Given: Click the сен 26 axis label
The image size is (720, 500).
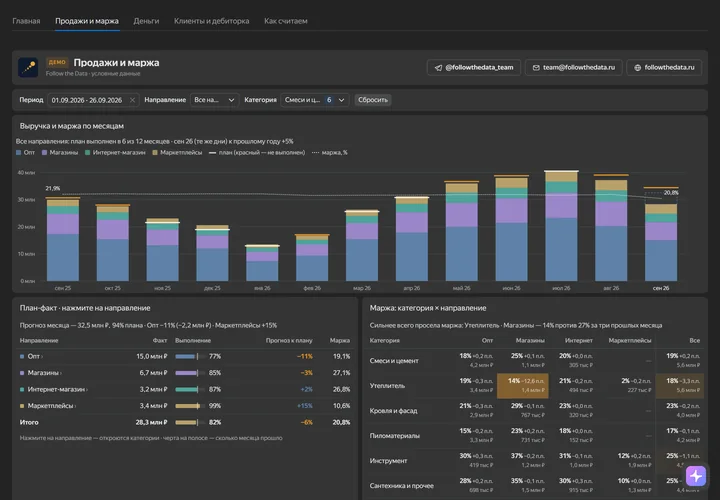Looking at the screenshot, I should (661, 288).
